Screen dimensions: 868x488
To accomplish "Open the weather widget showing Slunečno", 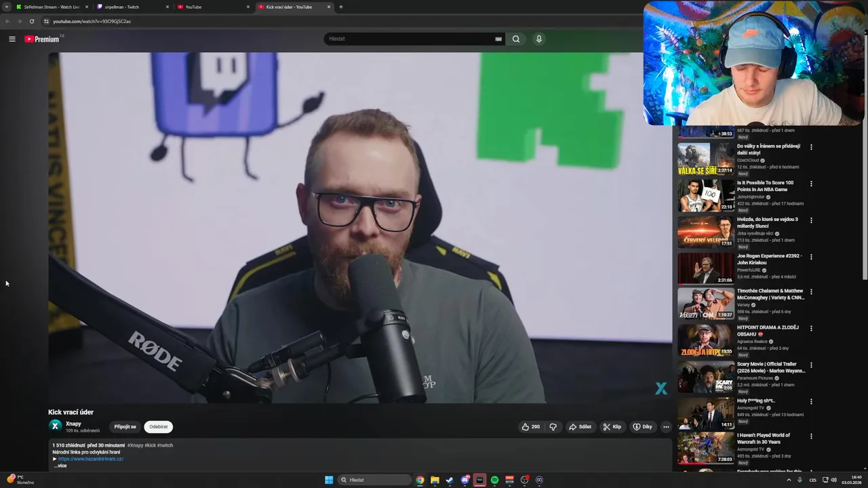I will pos(20,480).
